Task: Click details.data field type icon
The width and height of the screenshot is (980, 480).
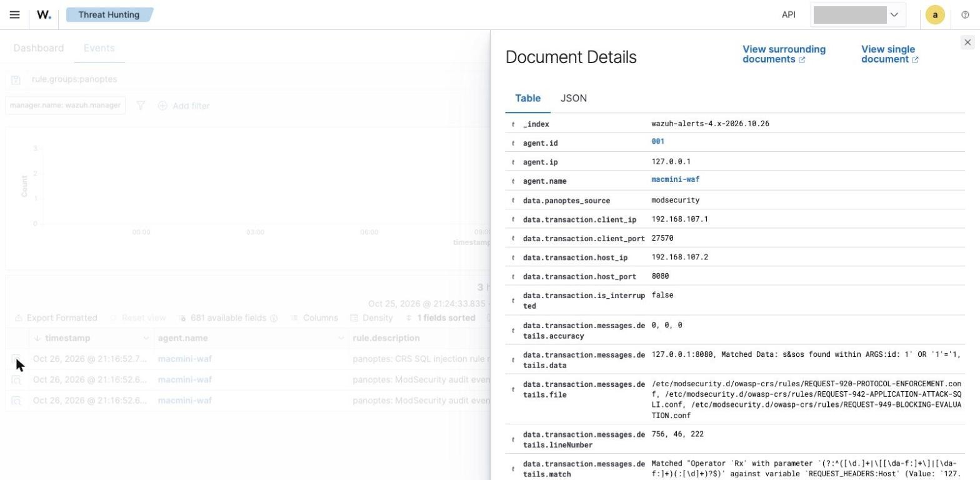Action: click(x=513, y=360)
